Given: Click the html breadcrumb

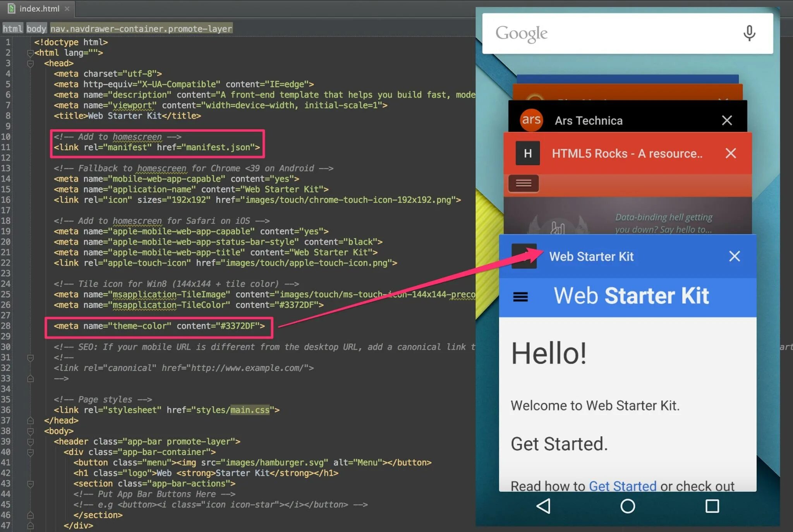Looking at the screenshot, I should pyautogui.click(x=12, y=29).
